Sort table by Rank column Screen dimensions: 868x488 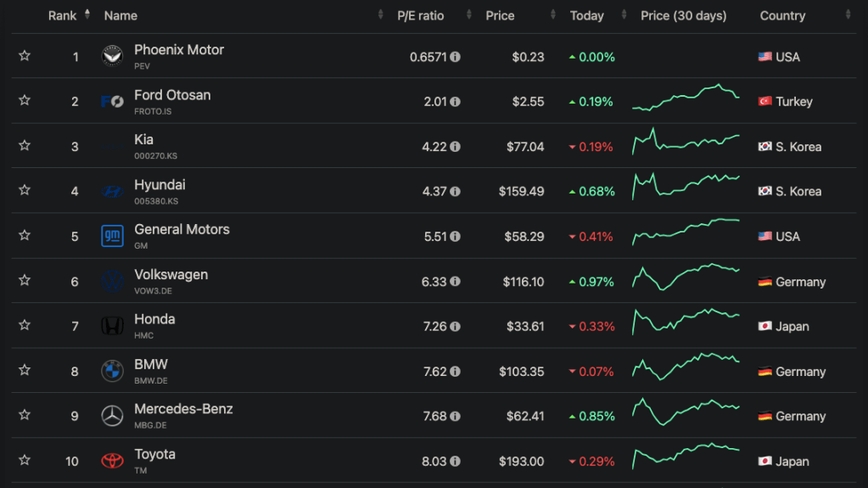tap(62, 15)
